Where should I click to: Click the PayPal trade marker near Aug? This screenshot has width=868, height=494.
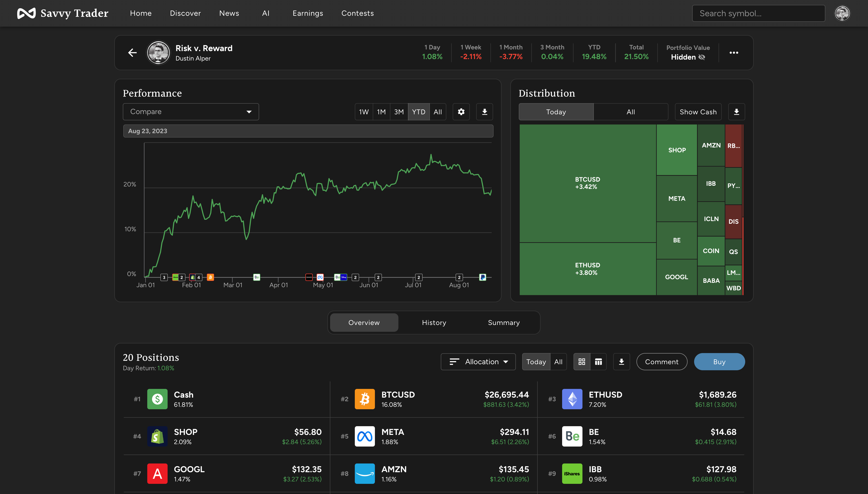point(482,277)
